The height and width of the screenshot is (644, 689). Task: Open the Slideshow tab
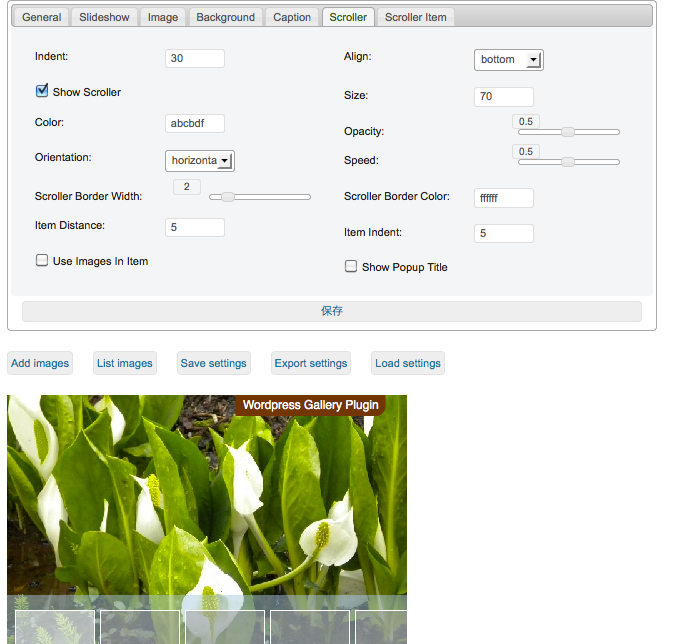(x=104, y=17)
